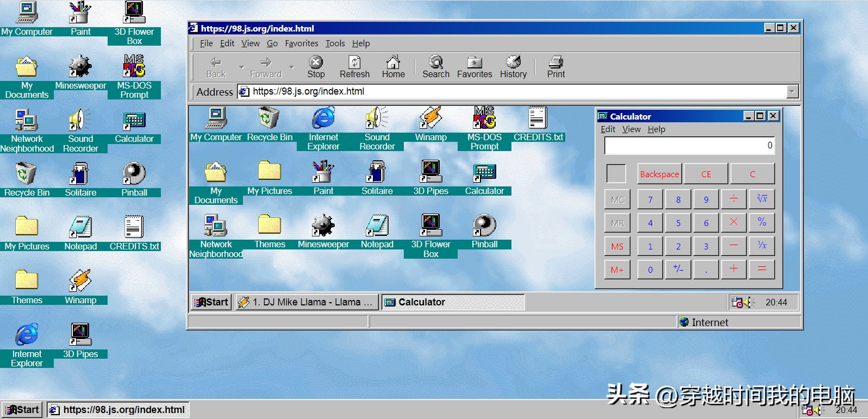
Task: Click the Stop toolbar button in browser
Action: click(316, 67)
